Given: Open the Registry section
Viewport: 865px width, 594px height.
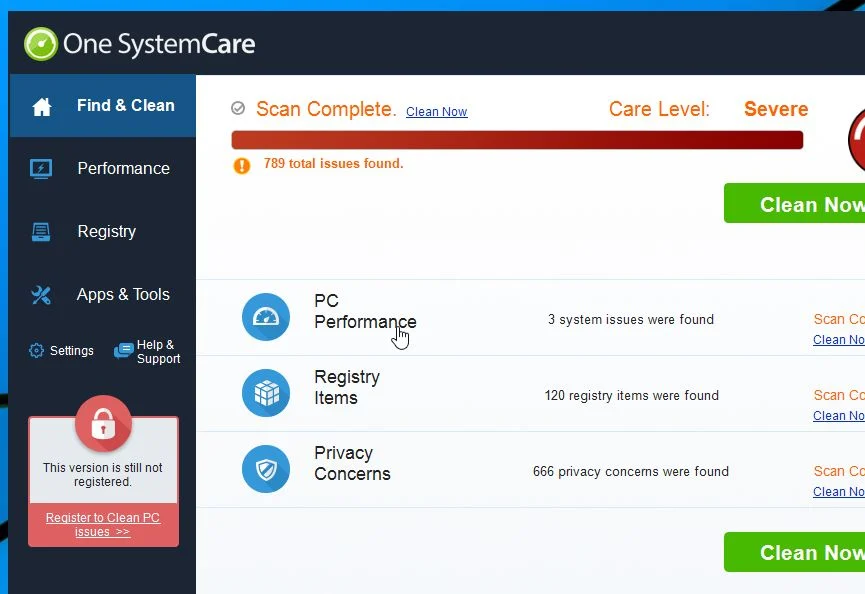Looking at the screenshot, I should pyautogui.click(x=103, y=232).
